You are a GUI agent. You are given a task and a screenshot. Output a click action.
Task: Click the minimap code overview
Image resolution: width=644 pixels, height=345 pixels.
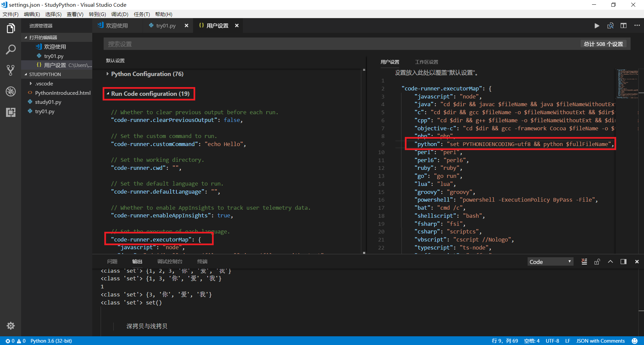[x=628, y=84]
